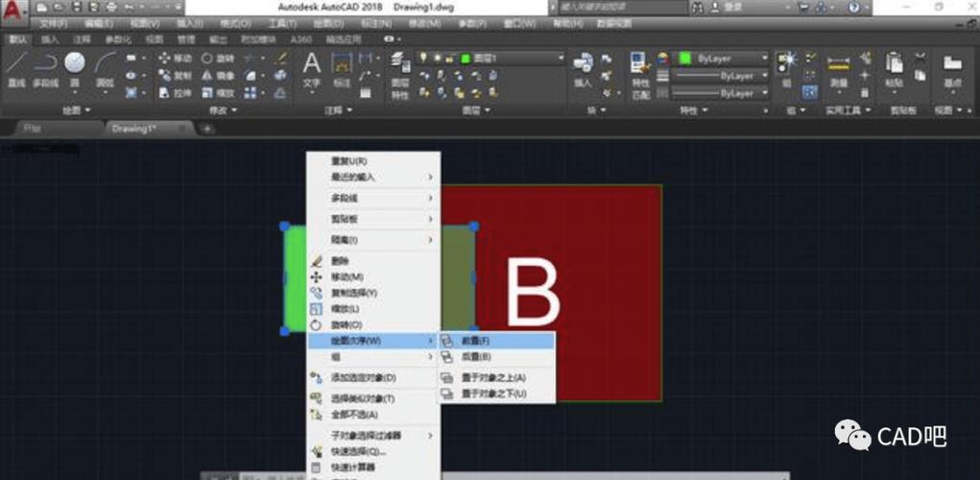Switch to the A360 ribbon tab
The width and height of the screenshot is (980, 480).
pos(300,39)
